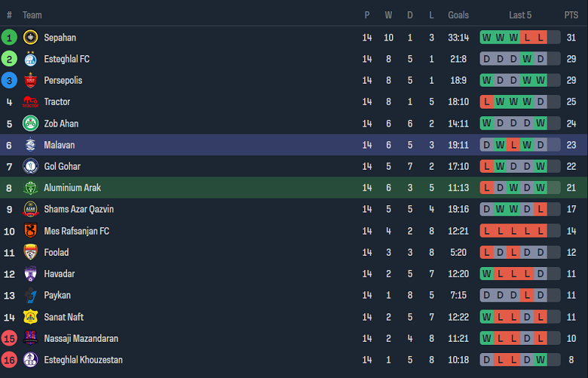Screen dimensions: 588x378
Task: Click Persepolis's first win form badge
Action: point(486,81)
